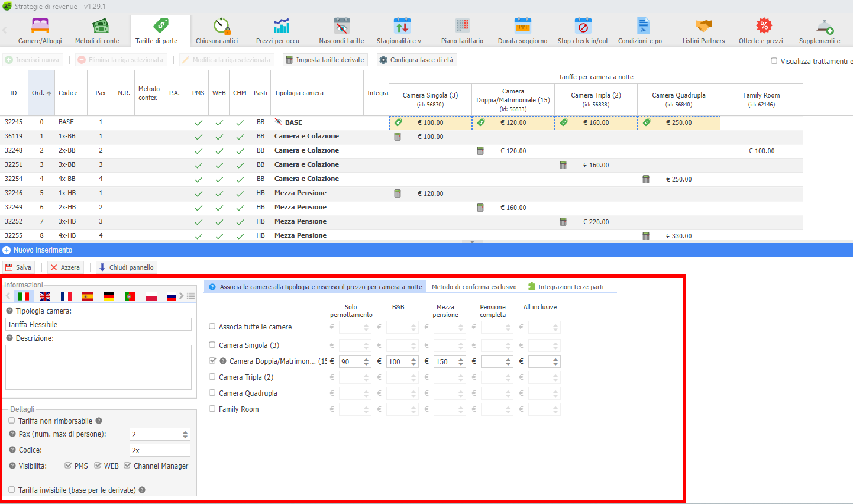
Task: Enable Tariffa non rimborsabile checkbox
Action: coord(12,421)
